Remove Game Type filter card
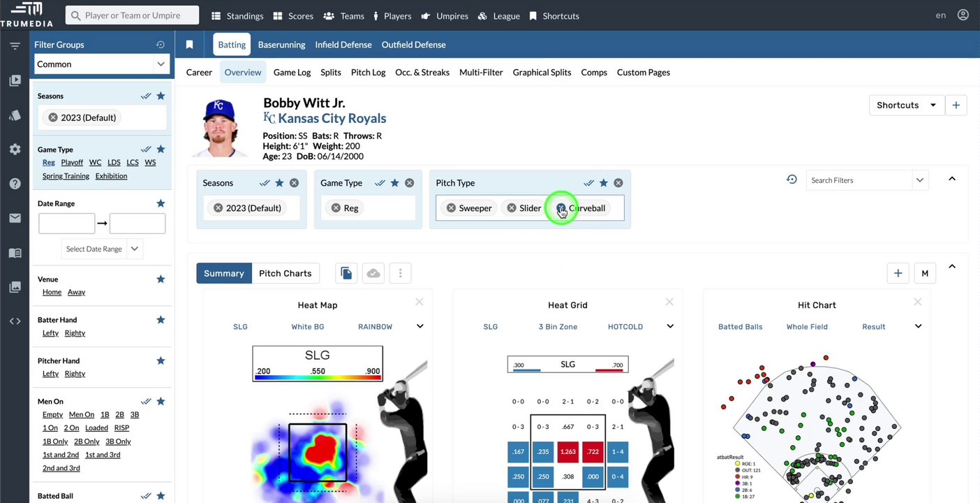980x503 pixels. click(x=410, y=183)
